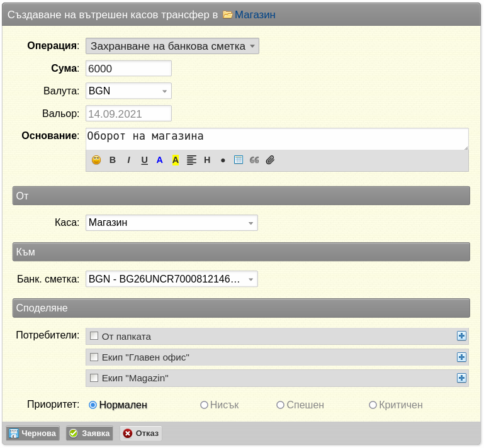Screen dimensions: 484x448
Task: Click the От section header
Action: tap(241, 196)
